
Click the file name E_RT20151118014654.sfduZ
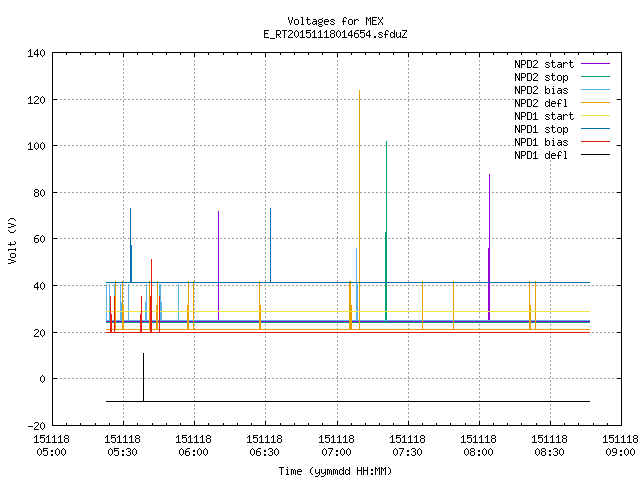[x=335, y=34]
